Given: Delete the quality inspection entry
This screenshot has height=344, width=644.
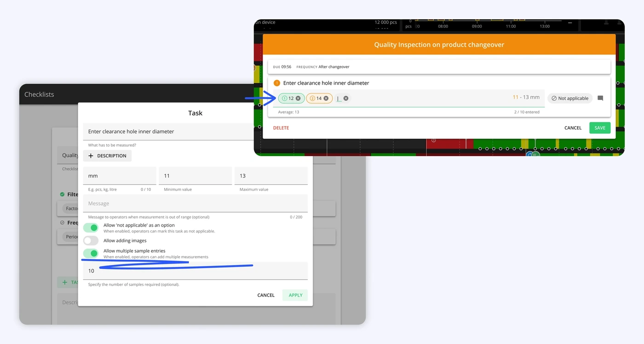Looking at the screenshot, I should pyautogui.click(x=281, y=128).
